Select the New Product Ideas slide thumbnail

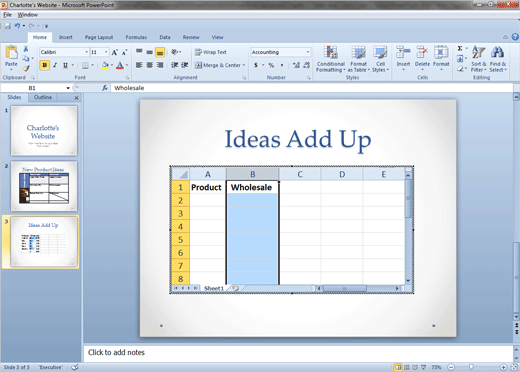coord(44,186)
